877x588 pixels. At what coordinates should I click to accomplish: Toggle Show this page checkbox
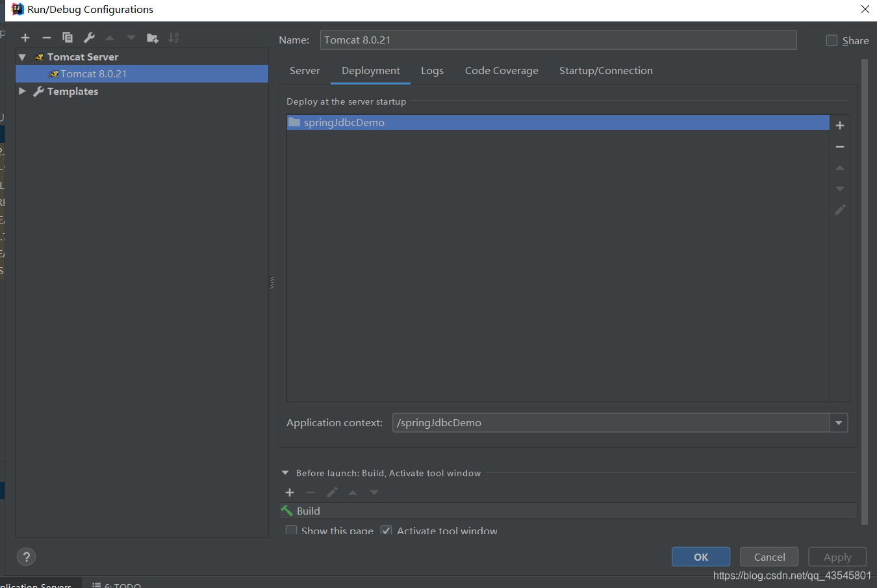pyautogui.click(x=292, y=531)
